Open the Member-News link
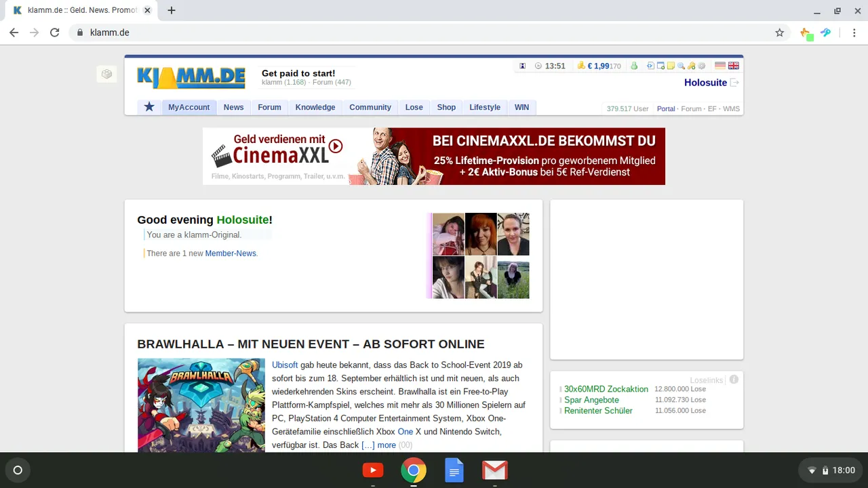This screenshot has width=868, height=488. pos(231,253)
